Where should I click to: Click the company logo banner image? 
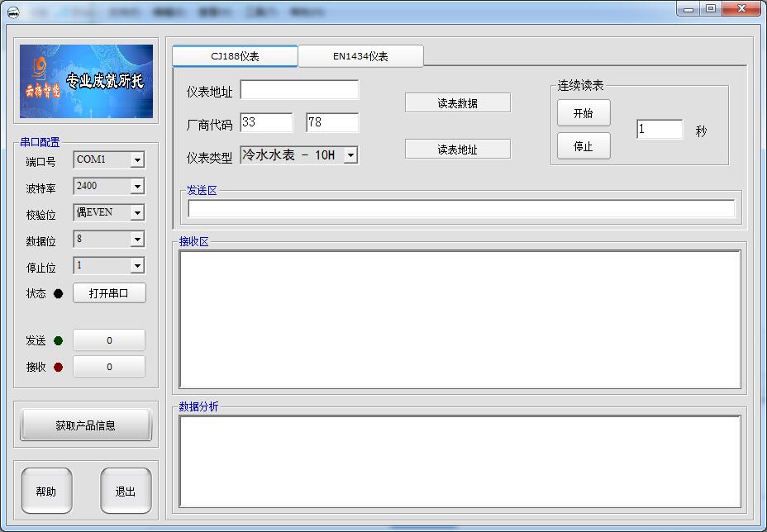86,81
